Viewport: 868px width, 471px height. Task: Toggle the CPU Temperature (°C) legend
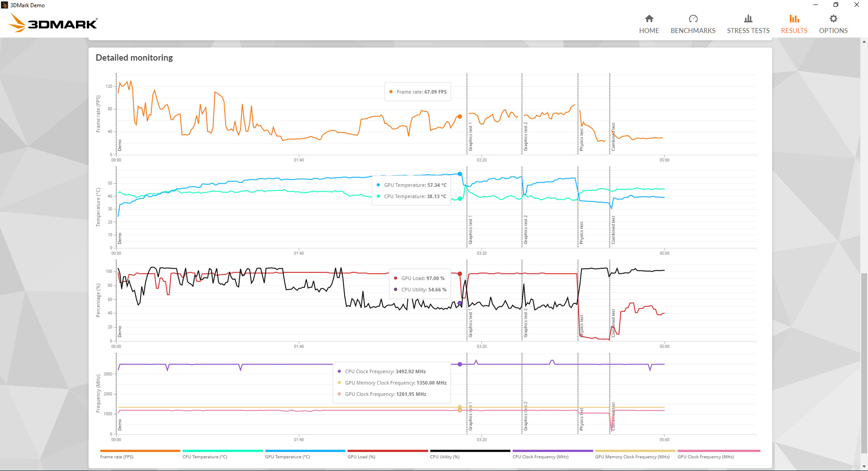click(x=222, y=454)
